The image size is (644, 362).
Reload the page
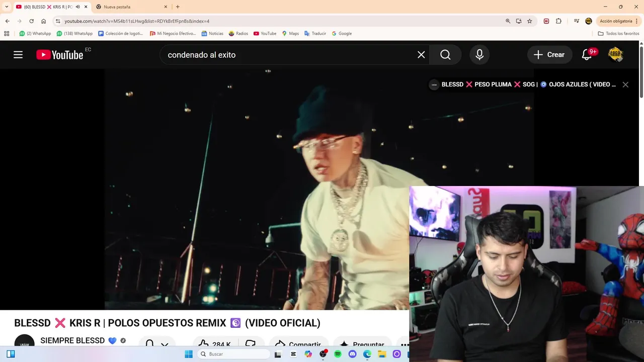pyautogui.click(x=31, y=21)
